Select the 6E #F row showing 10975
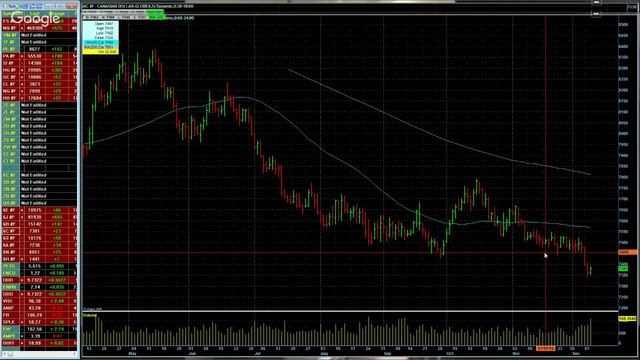 tap(39, 210)
